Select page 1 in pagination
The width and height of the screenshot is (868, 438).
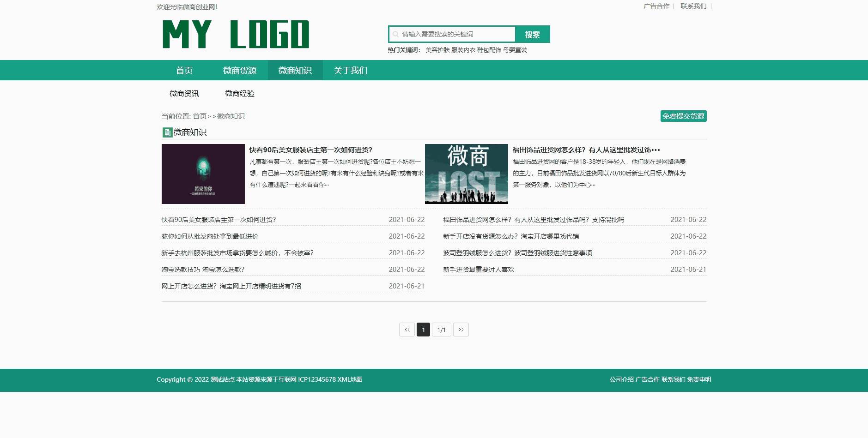pos(424,330)
